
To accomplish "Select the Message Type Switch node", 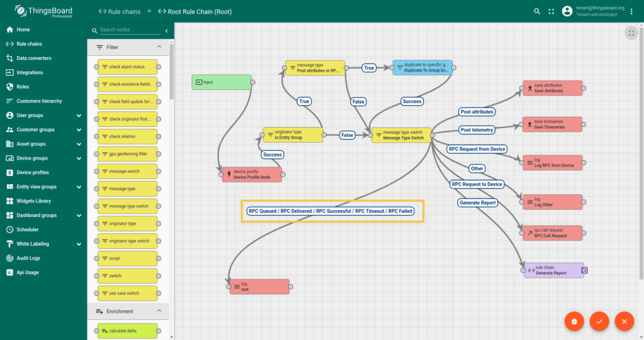I will point(401,135).
